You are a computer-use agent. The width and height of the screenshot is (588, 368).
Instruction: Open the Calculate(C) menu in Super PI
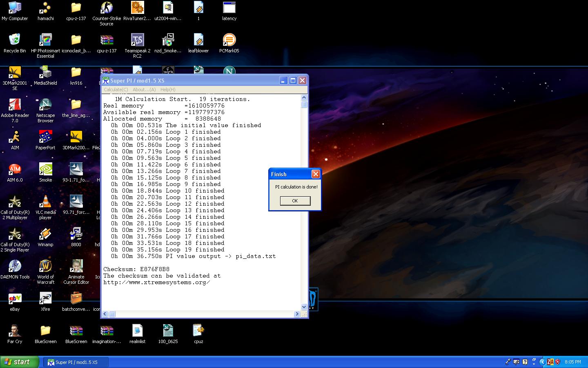pyautogui.click(x=116, y=90)
